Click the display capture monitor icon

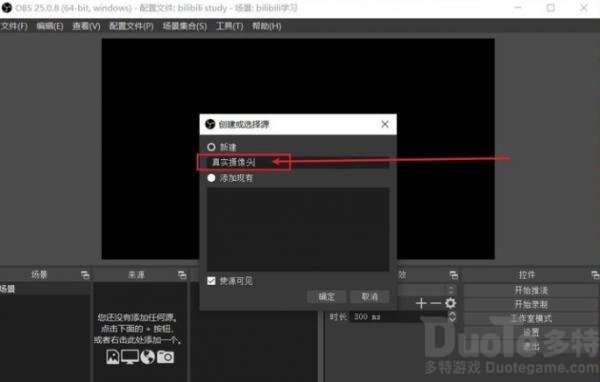pos(130,357)
